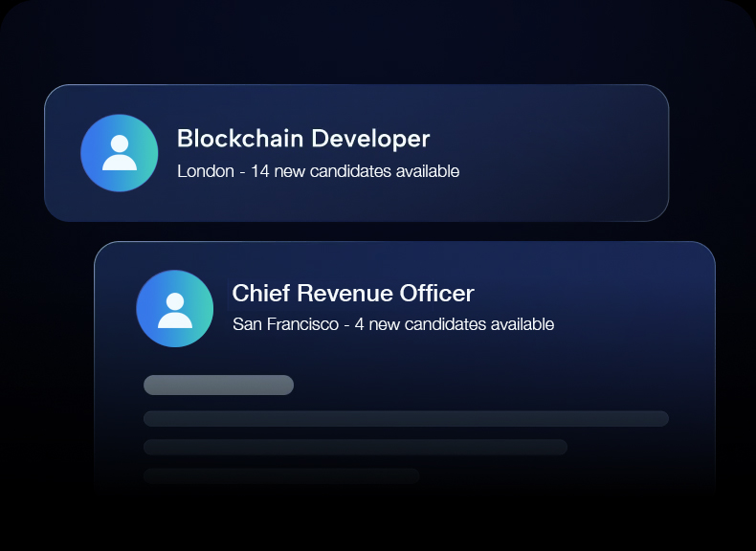The height and width of the screenshot is (551, 756).
Task: Click the faded shortest bottom placeholder line
Action: click(x=281, y=475)
